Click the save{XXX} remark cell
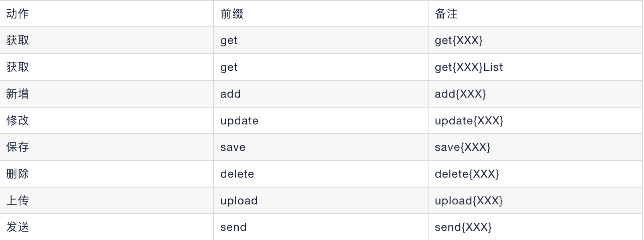Screen dimensions: 644x240 (462, 147)
